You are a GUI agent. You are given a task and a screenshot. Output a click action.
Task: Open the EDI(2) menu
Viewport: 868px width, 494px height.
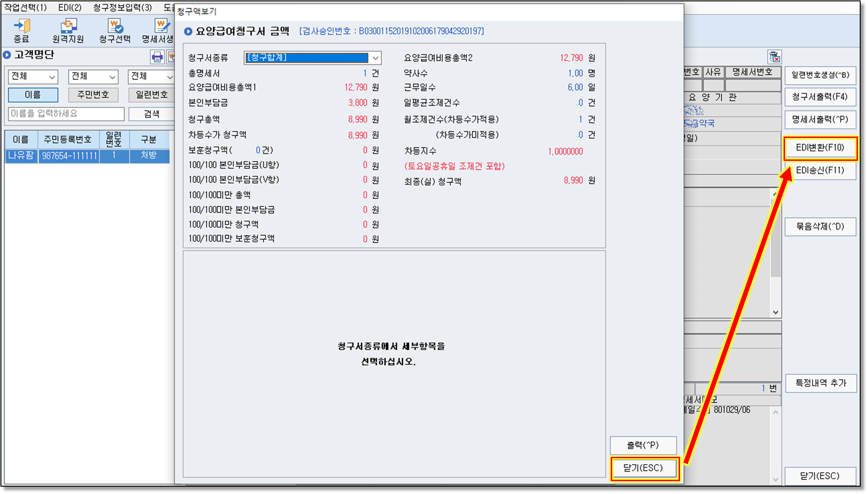click(x=70, y=7)
